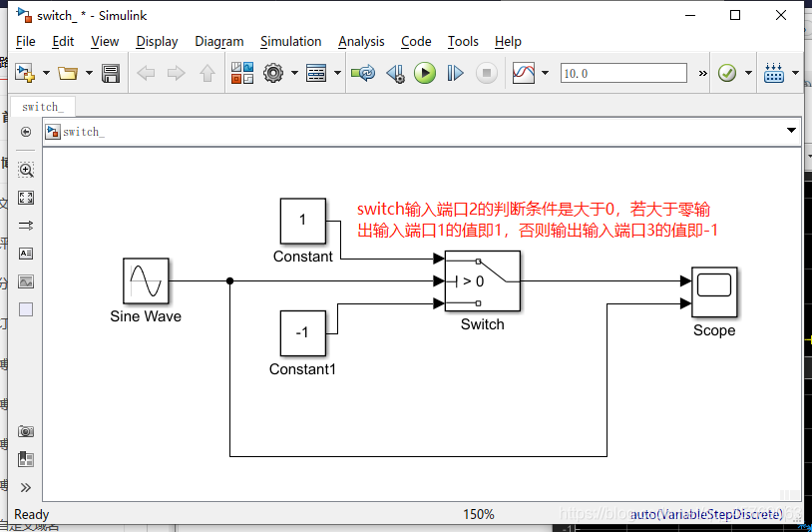Open the Code menu
Image resolution: width=812 pixels, height=532 pixels.
pyautogui.click(x=416, y=42)
